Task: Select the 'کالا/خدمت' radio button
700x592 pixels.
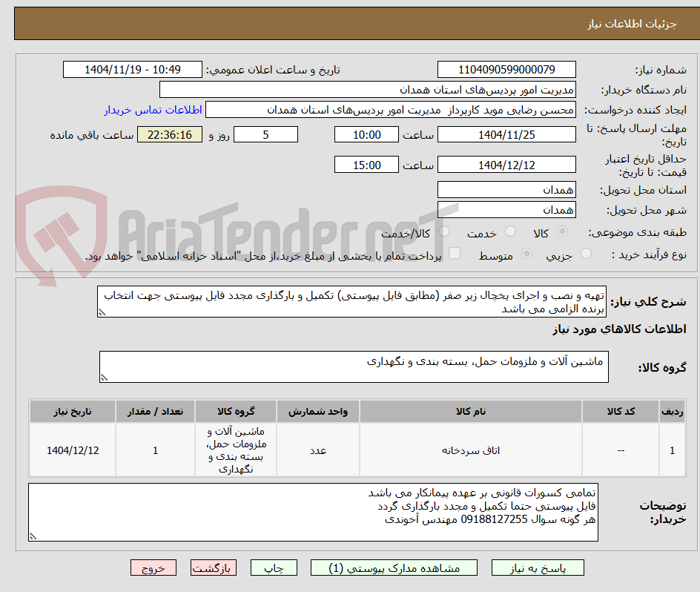Action: click(x=444, y=231)
